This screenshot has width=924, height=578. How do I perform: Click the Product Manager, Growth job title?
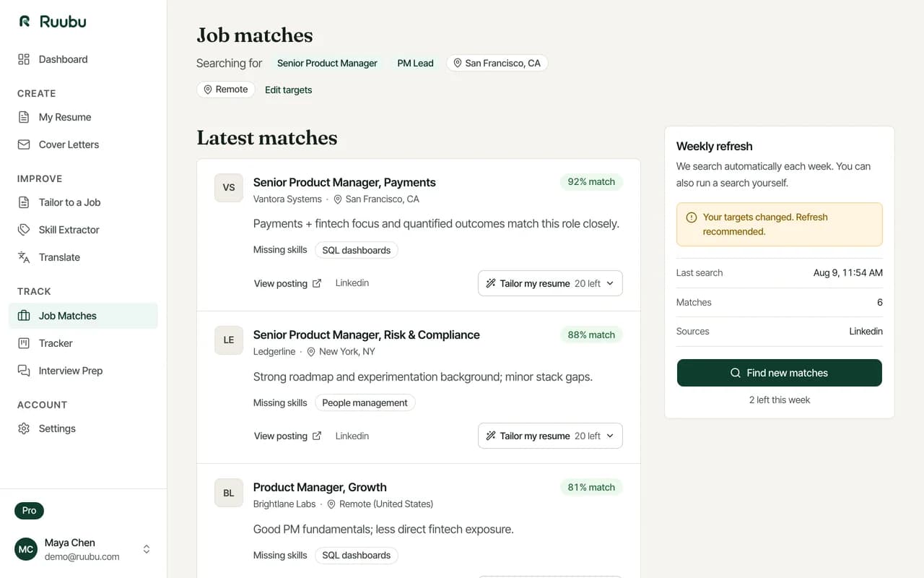320,487
